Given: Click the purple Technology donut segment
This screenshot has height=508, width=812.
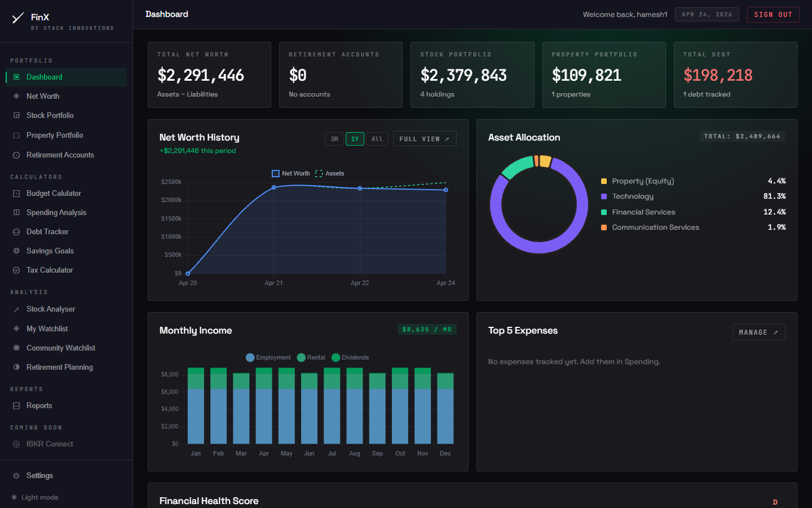Looking at the screenshot, I should point(540,247).
